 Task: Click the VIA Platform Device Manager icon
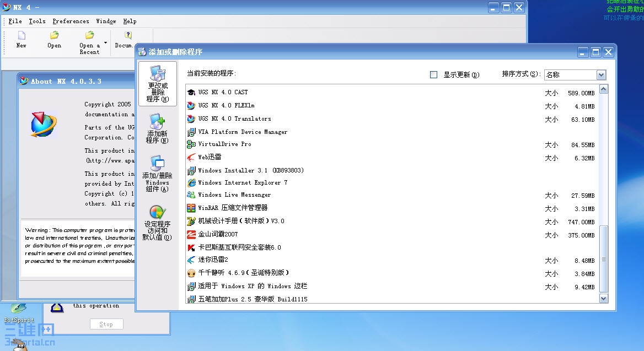(x=191, y=132)
